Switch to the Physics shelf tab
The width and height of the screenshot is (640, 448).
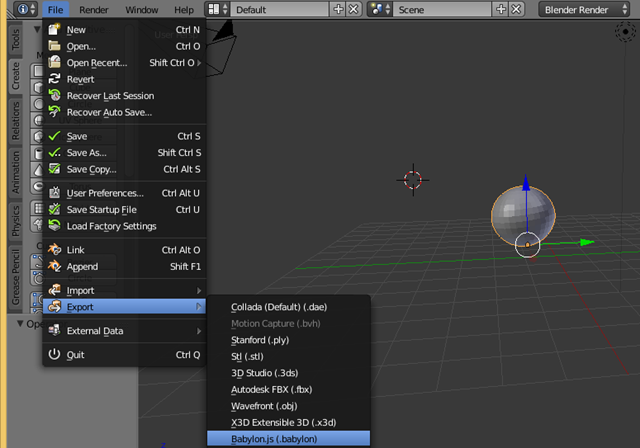tap(16, 221)
